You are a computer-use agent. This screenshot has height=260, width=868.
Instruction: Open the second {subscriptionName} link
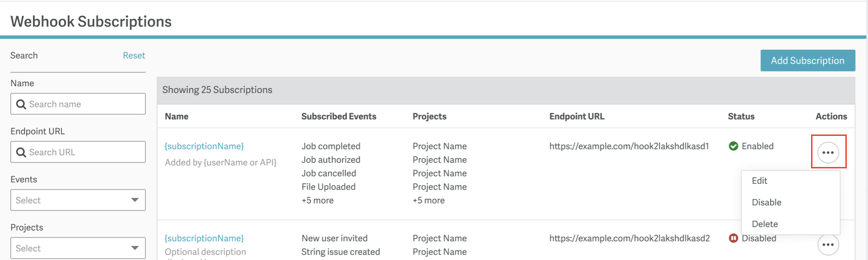tap(204, 238)
